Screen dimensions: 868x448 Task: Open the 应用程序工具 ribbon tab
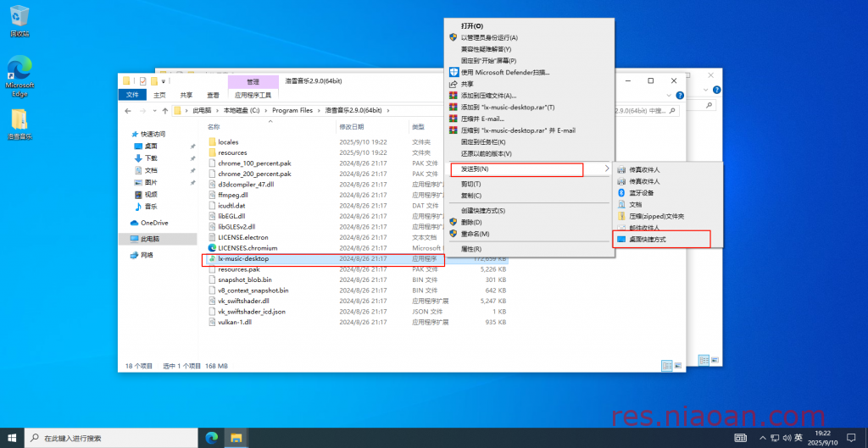coord(253,95)
